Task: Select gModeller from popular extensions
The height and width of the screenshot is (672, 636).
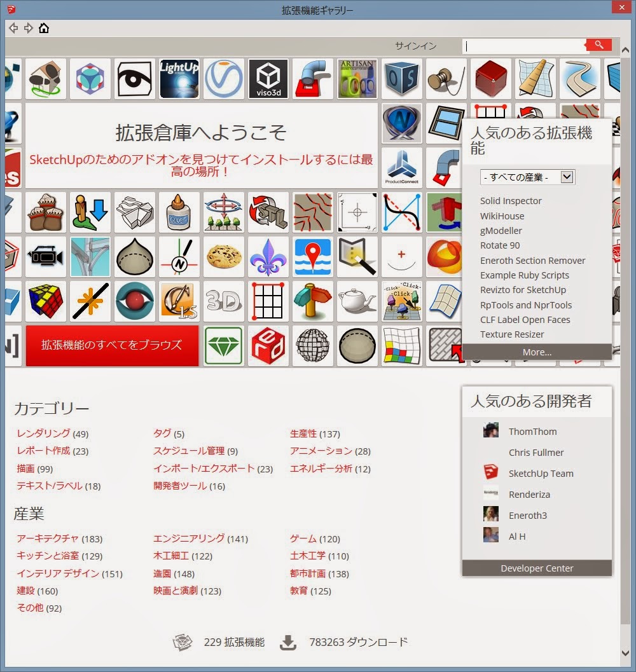Action: pos(501,231)
